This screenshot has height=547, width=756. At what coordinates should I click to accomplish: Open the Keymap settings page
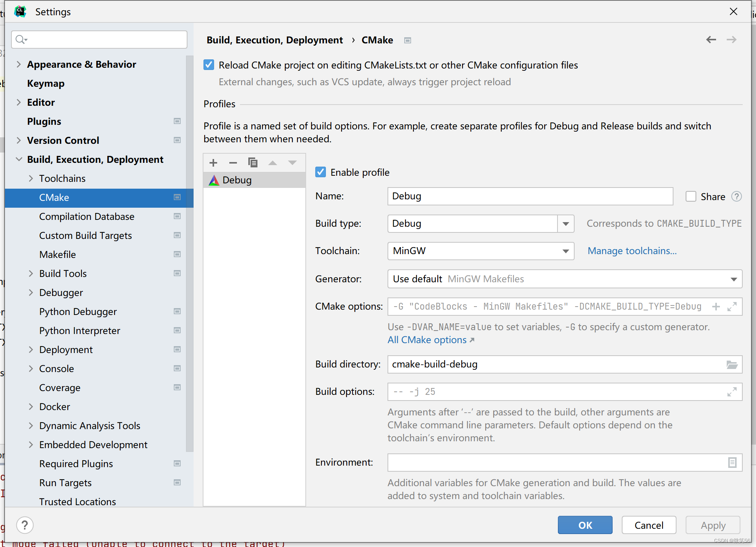tap(46, 83)
